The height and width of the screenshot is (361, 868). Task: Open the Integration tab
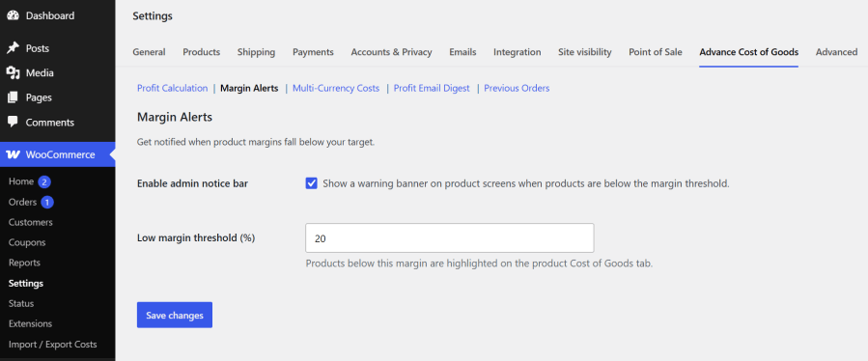pos(518,52)
